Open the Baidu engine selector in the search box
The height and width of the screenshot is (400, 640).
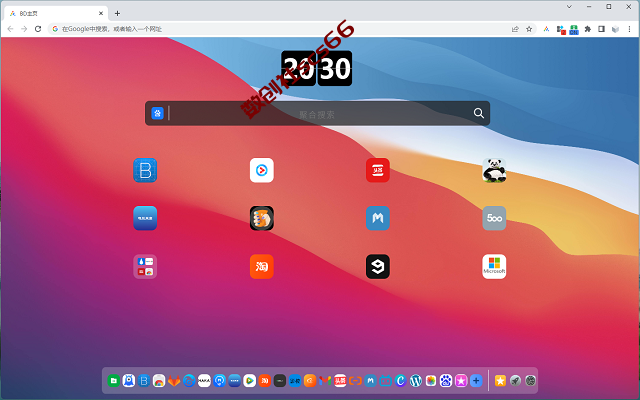(x=158, y=113)
